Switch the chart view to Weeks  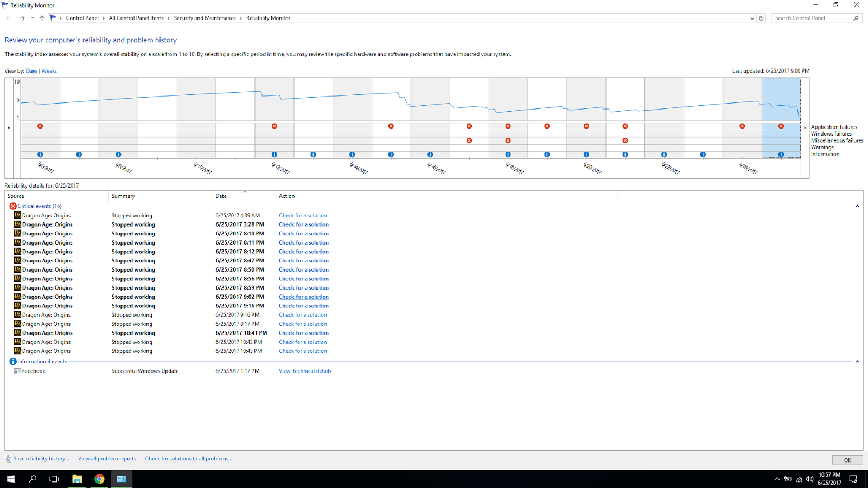49,71
